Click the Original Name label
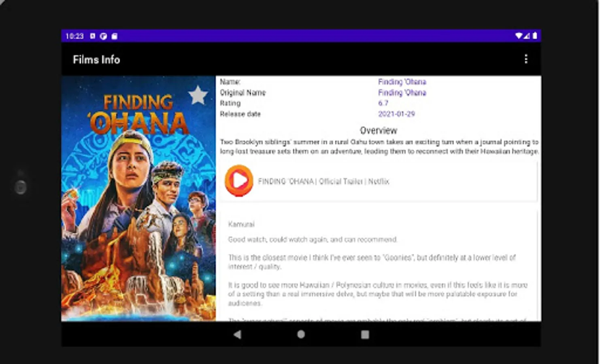 coord(243,93)
